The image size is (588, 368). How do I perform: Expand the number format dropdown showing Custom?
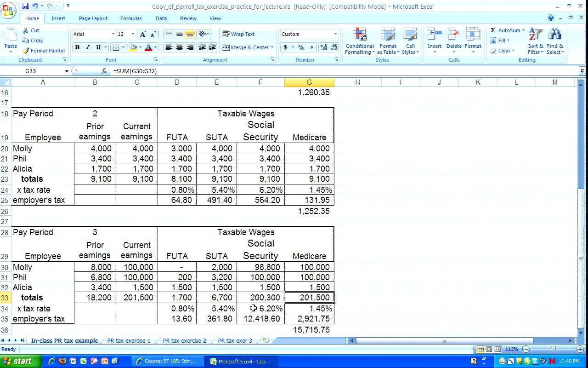[x=335, y=34]
